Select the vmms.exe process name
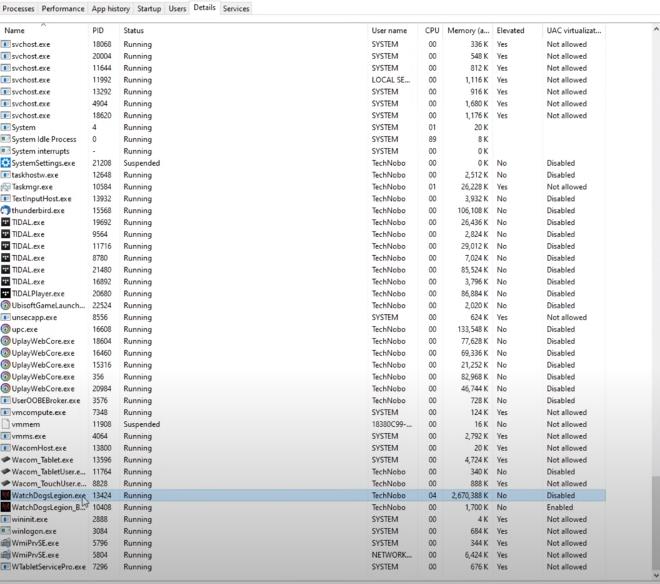 29,436
